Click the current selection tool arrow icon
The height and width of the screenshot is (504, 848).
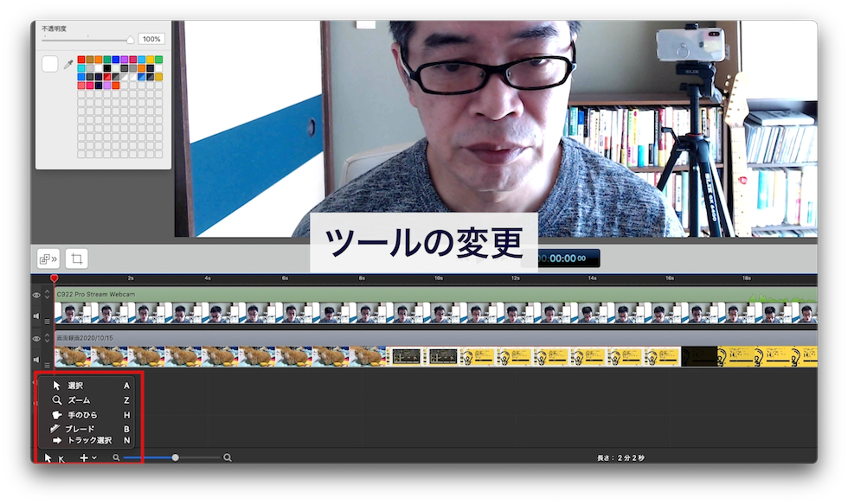tap(48, 457)
